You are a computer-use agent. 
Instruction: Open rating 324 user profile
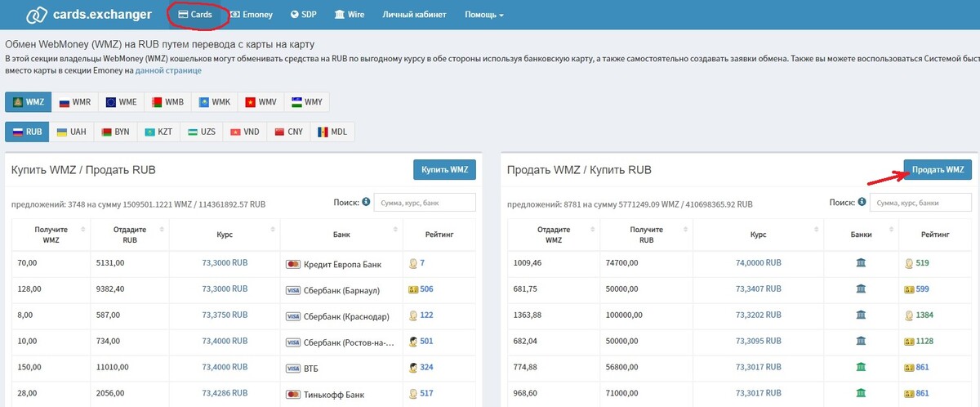(426, 369)
